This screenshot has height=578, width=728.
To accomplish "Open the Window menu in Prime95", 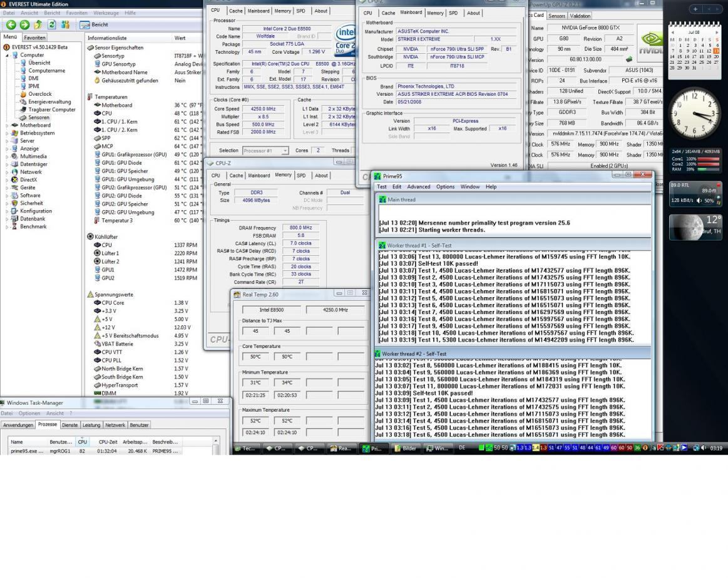I will click(x=470, y=187).
